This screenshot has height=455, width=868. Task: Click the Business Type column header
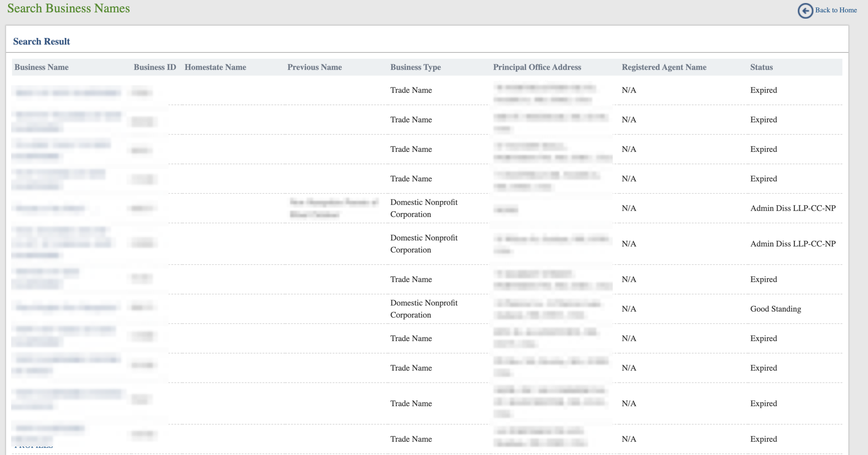coord(415,67)
